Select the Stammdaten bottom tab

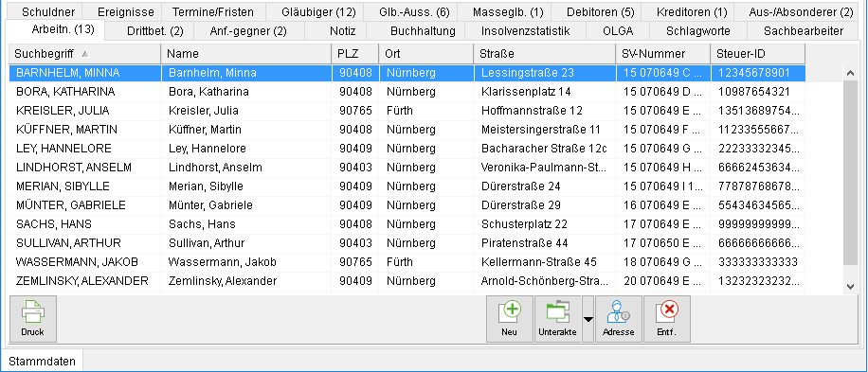click(43, 362)
